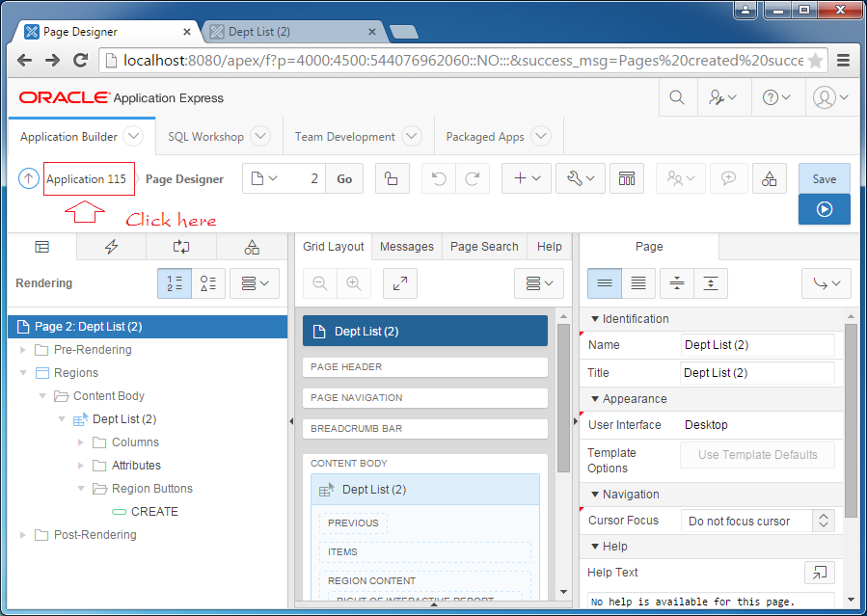Open the Page Search tab
The image size is (867, 616).
click(x=484, y=247)
